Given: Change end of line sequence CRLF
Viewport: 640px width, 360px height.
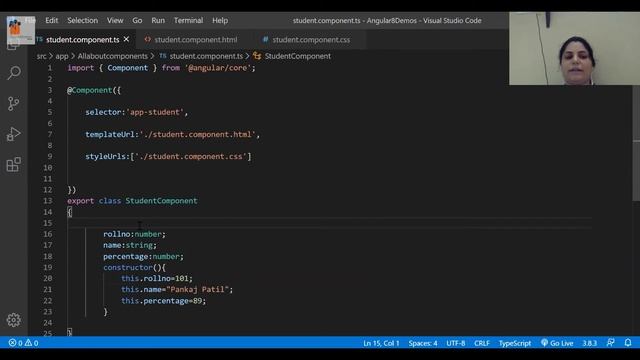Looking at the screenshot, I should pos(482,343).
